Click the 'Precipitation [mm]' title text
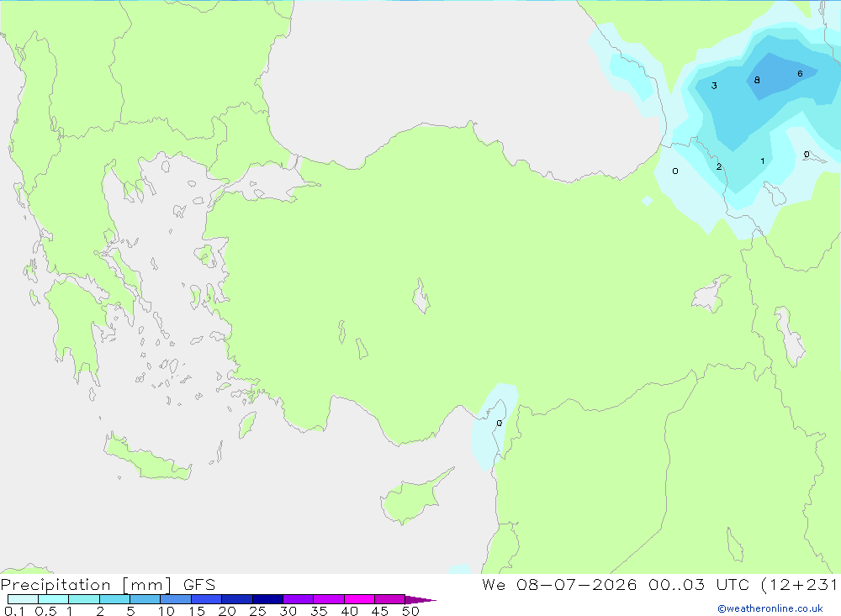 click(87, 585)
